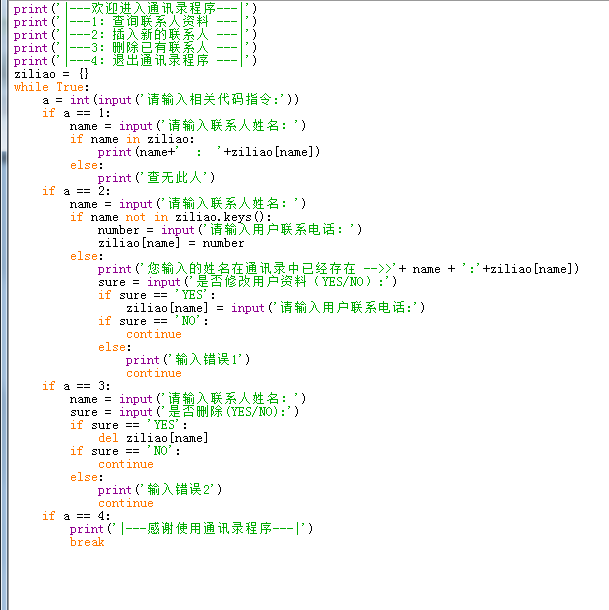The width and height of the screenshot is (609, 610).
Task: Click the '输入错误1' print statement
Action: tap(187, 360)
